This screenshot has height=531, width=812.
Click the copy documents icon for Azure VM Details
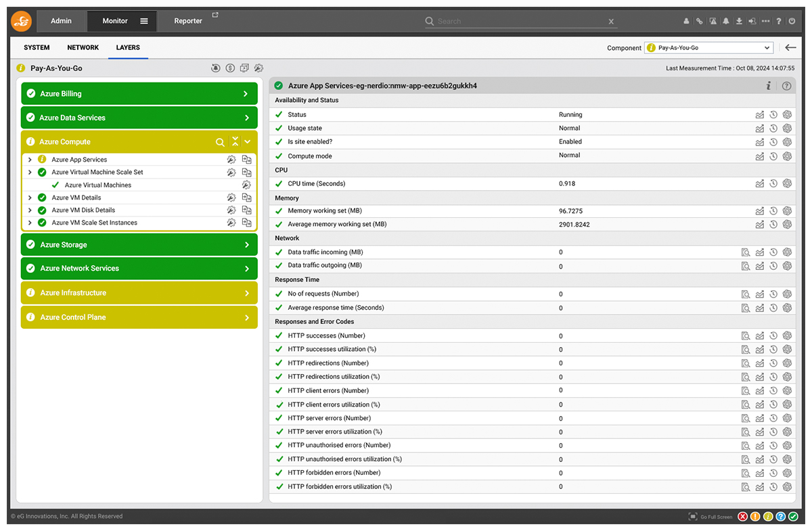click(x=247, y=198)
